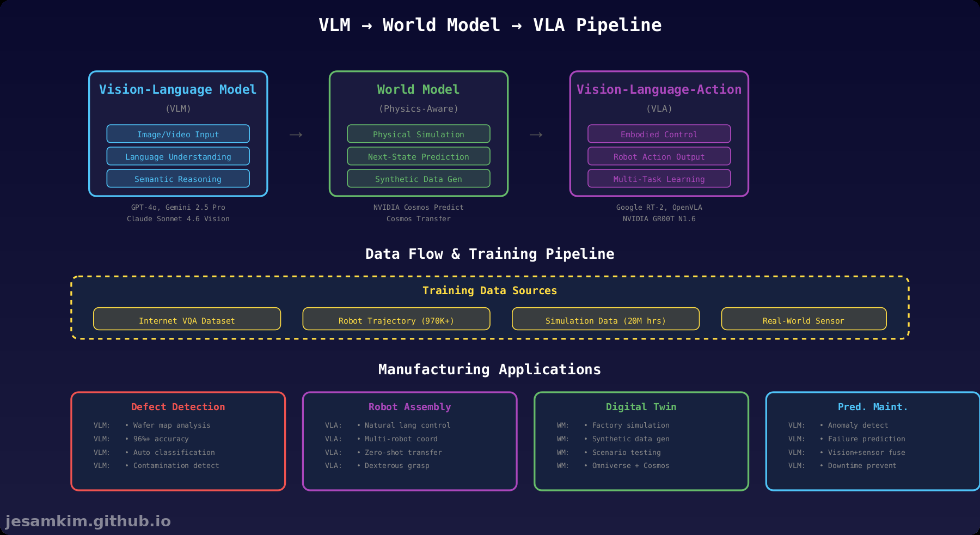Open the Pred. Maint. application card
The image size is (980, 535).
pos(872,406)
